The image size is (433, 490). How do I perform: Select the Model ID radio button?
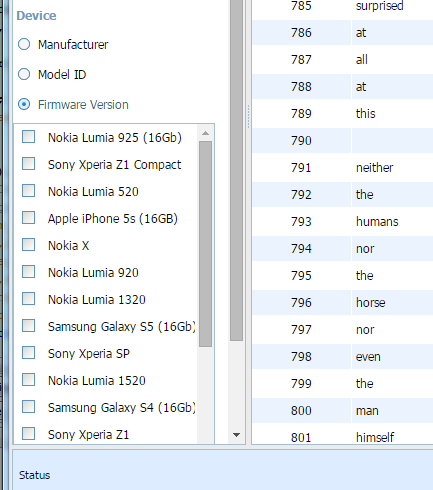tap(24, 74)
